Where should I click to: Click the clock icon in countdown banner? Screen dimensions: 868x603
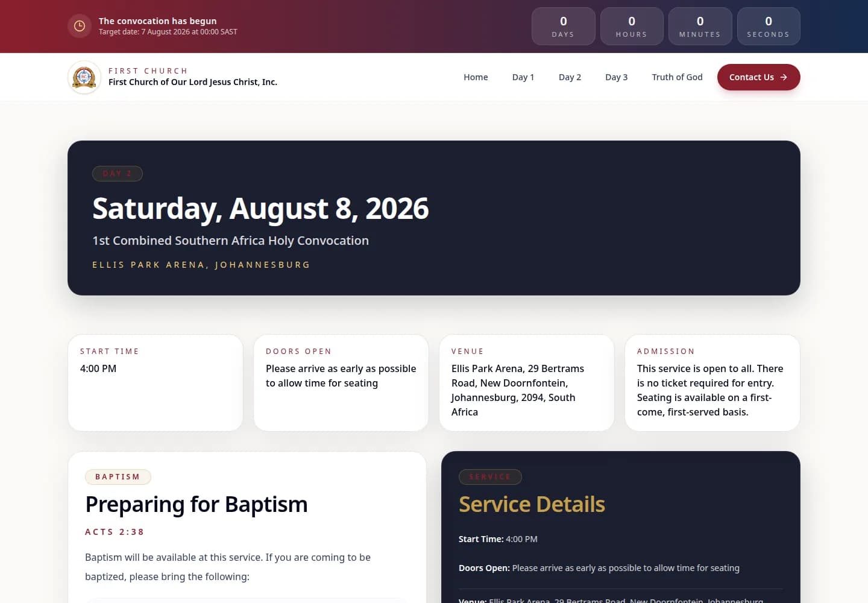tap(79, 26)
